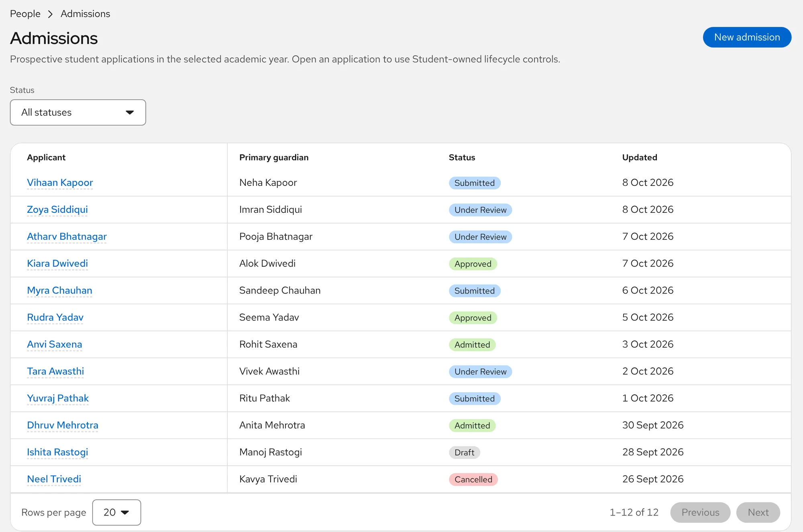This screenshot has width=803, height=532.
Task: Open Myra Chauhan's application
Action: point(59,290)
